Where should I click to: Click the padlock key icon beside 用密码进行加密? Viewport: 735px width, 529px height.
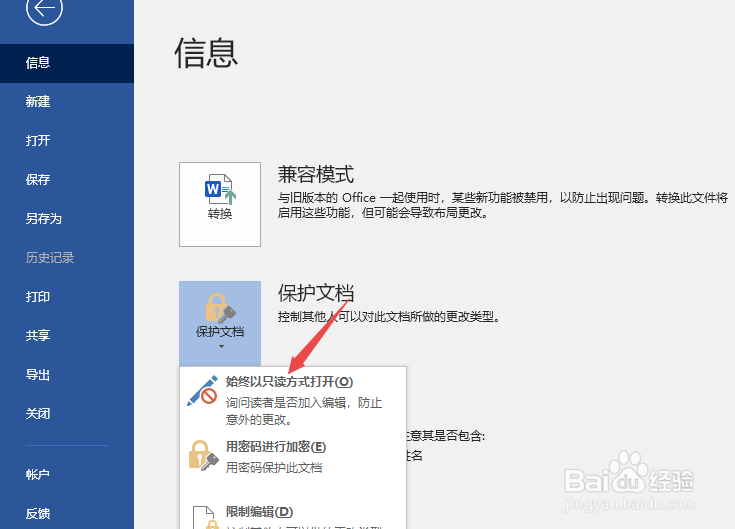coord(203,455)
